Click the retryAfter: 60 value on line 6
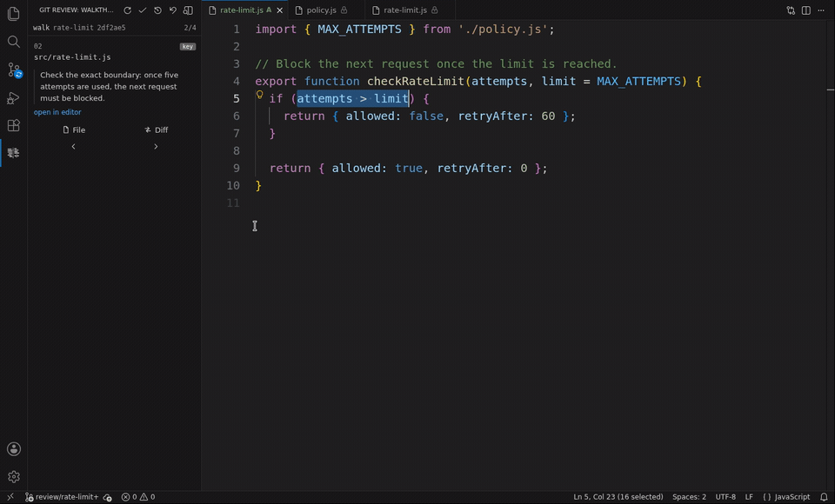 tap(506, 116)
